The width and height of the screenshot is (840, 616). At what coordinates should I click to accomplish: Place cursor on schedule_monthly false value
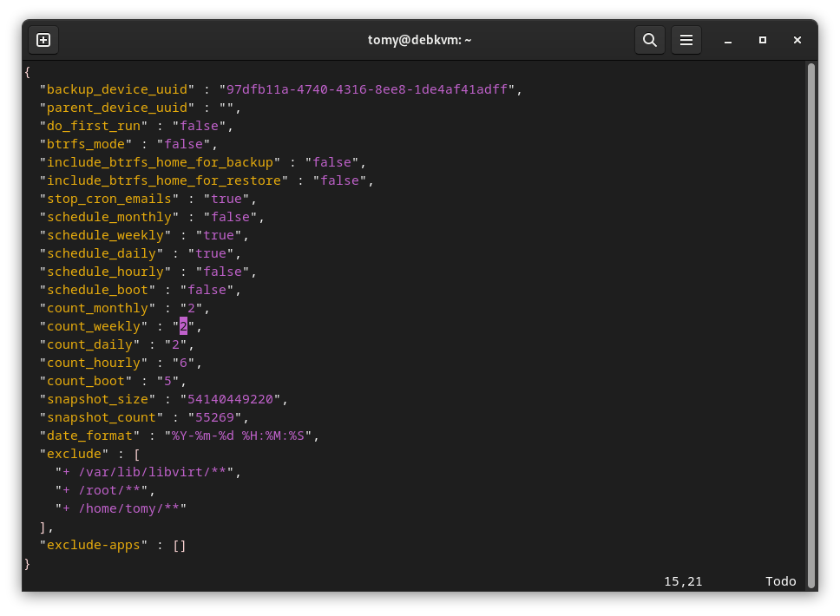coord(231,217)
